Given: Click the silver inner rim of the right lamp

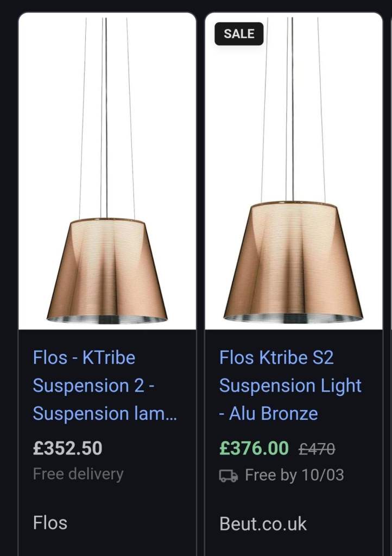Looking at the screenshot, I should [293, 318].
